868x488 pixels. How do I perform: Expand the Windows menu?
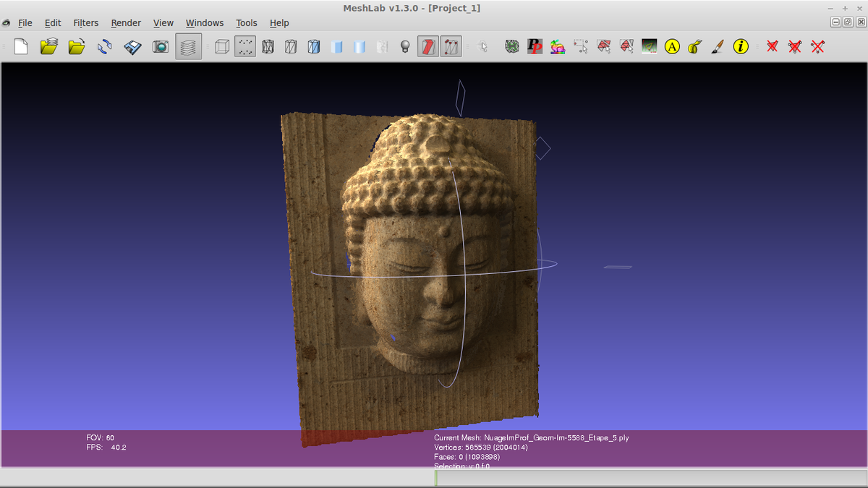(x=205, y=23)
